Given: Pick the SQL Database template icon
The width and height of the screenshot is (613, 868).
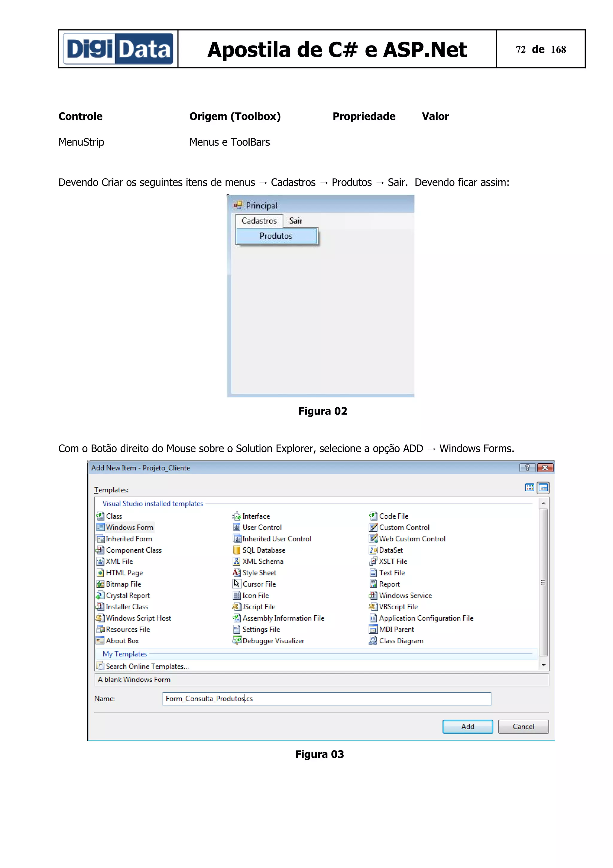Looking at the screenshot, I should point(236,550).
